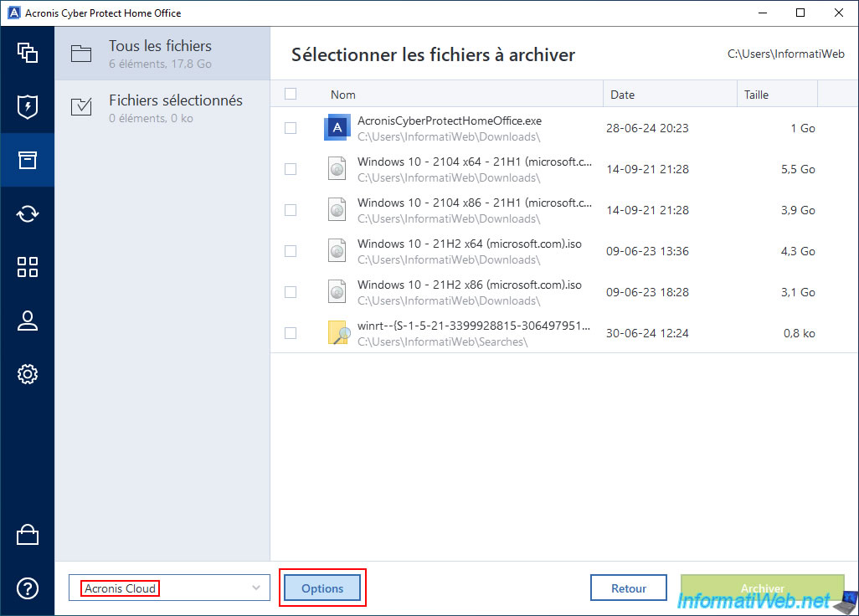859x616 pixels.
Task: Switch to Fichiers sélectionnés tab
Action: (x=162, y=107)
